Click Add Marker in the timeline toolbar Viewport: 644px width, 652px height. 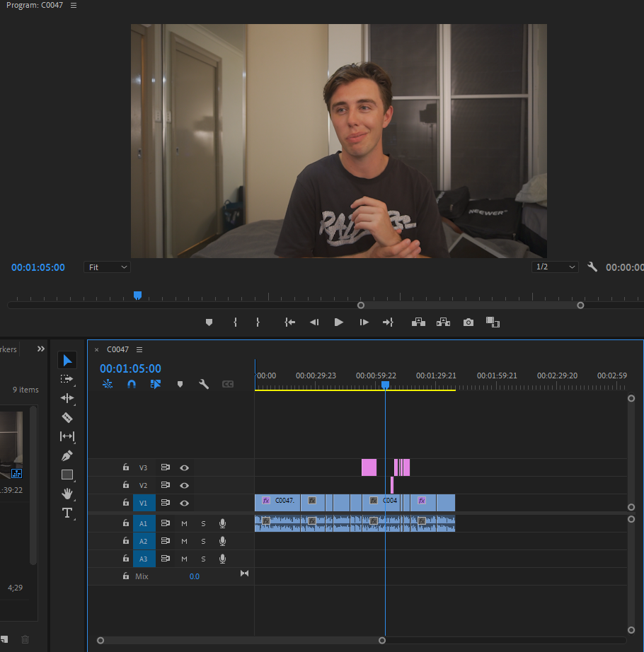click(180, 384)
